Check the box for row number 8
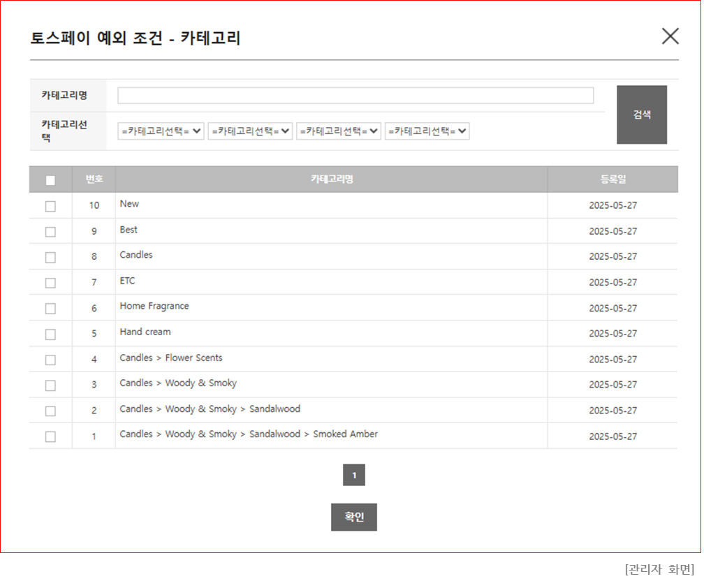This screenshot has width=704, height=588. (50, 257)
